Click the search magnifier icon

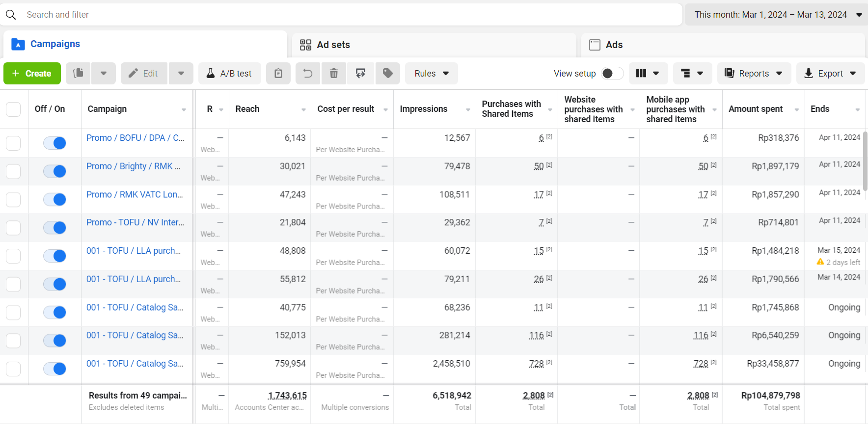11,15
